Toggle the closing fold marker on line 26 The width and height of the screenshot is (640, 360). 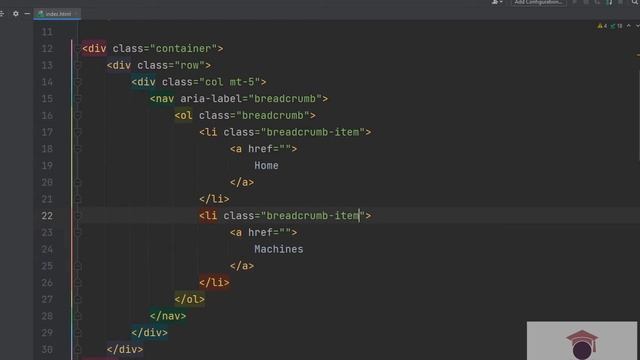pyautogui.click(x=78, y=282)
